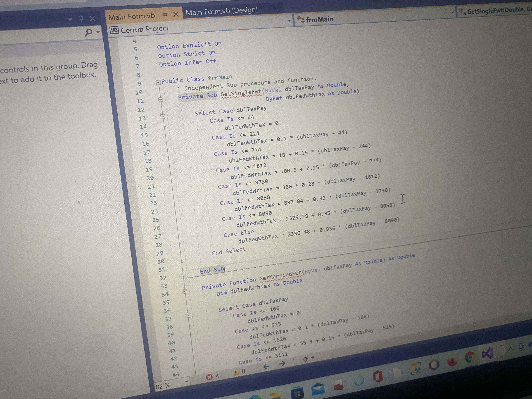This screenshot has width=532, height=399.
Task: Collapse the Select Case block at line 37
Action: pyautogui.click(x=188, y=315)
